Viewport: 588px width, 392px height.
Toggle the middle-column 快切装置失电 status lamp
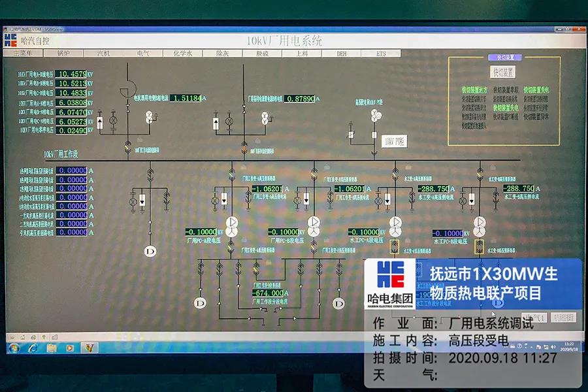[x=506, y=108]
